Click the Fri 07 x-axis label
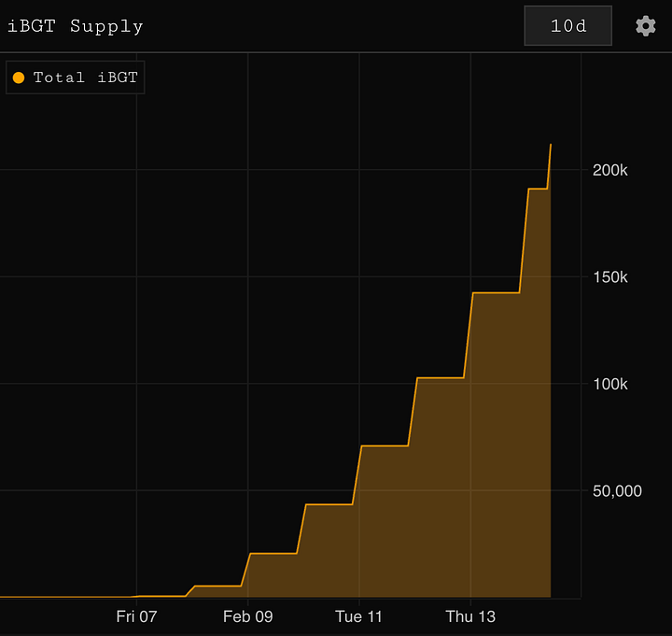Image resolution: width=672 pixels, height=636 pixels. [x=136, y=616]
